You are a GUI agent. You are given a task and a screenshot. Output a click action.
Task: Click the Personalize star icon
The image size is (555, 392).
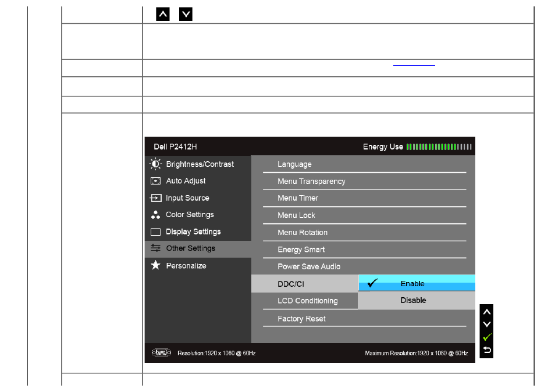(x=155, y=265)
